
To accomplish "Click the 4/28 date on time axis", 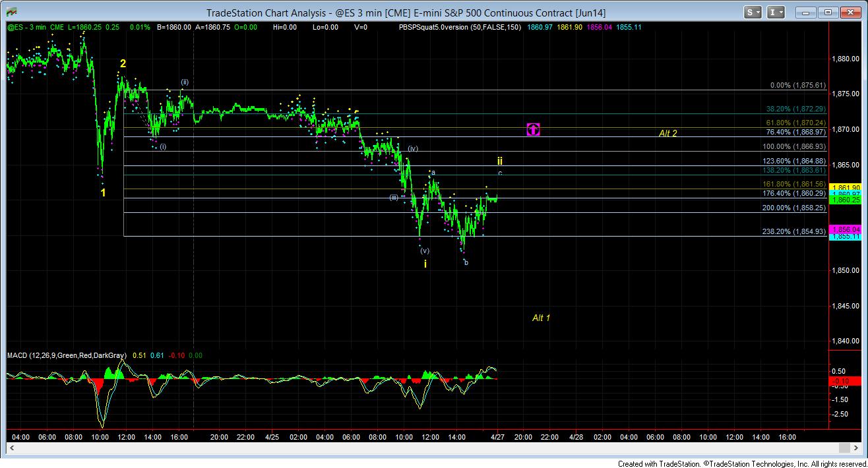I will (x=575, y=437).
